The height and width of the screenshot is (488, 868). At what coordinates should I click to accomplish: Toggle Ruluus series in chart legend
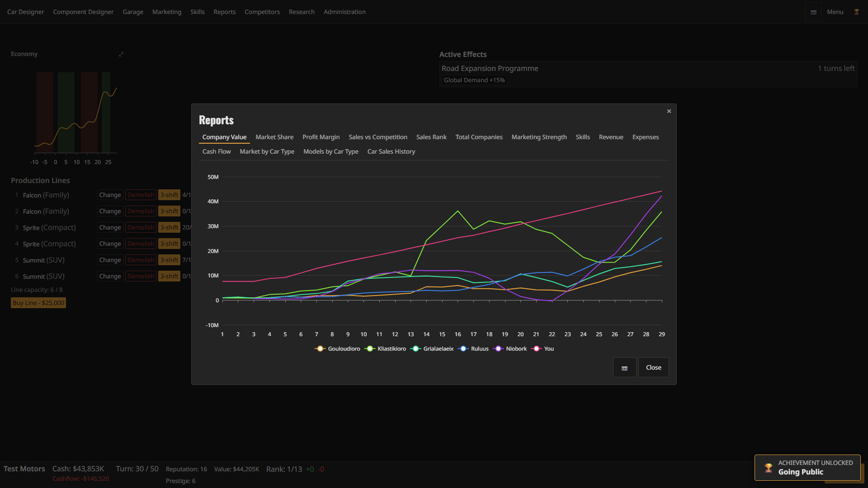(x=473, y=349)
